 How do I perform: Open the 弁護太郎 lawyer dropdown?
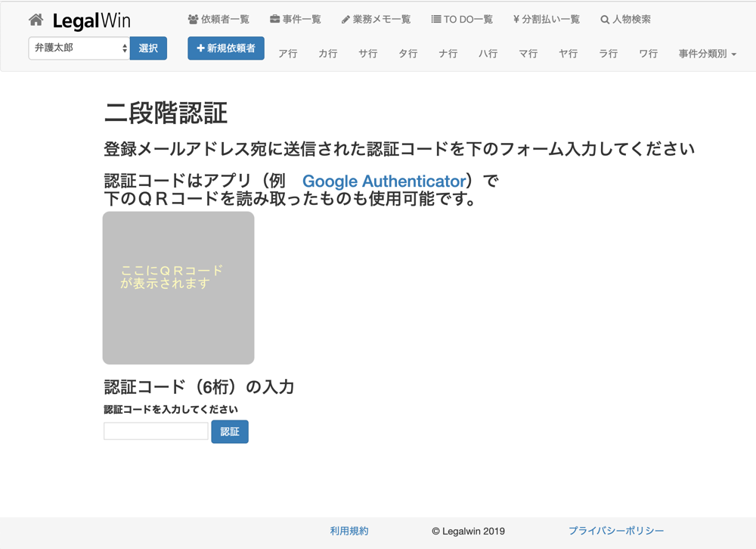pyautogui.click(x=79, y=48)
